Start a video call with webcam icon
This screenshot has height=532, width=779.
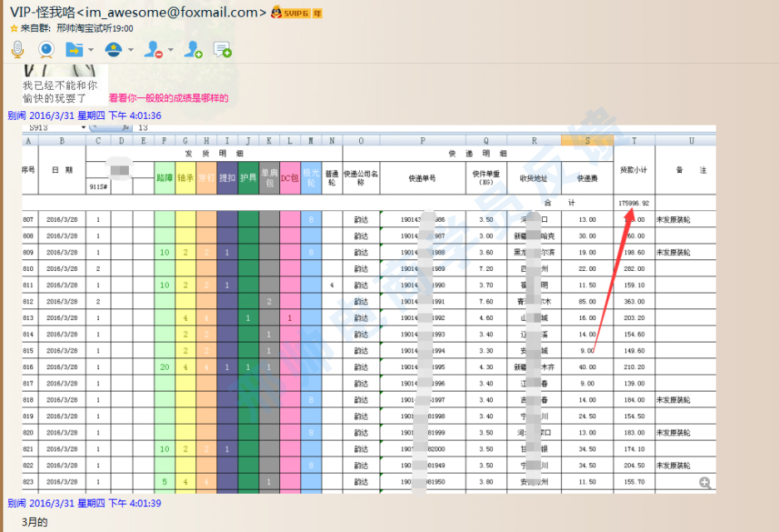[x=47, y=50]
